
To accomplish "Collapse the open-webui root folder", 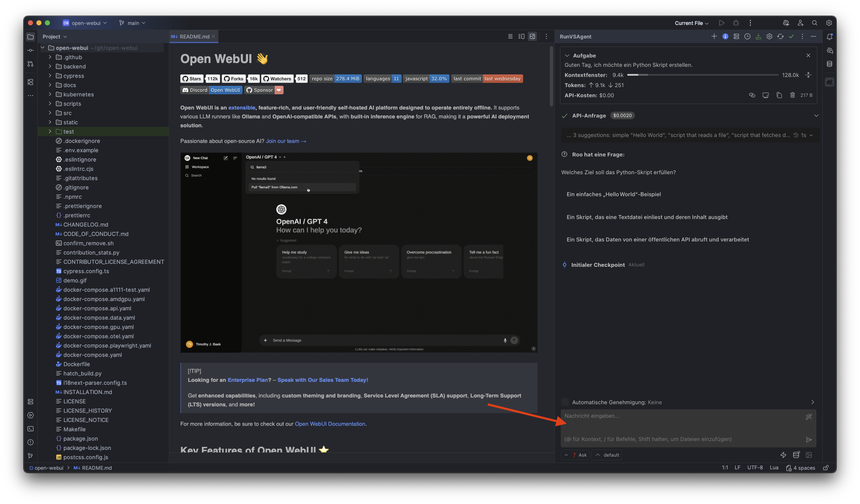I will (43, 48).
